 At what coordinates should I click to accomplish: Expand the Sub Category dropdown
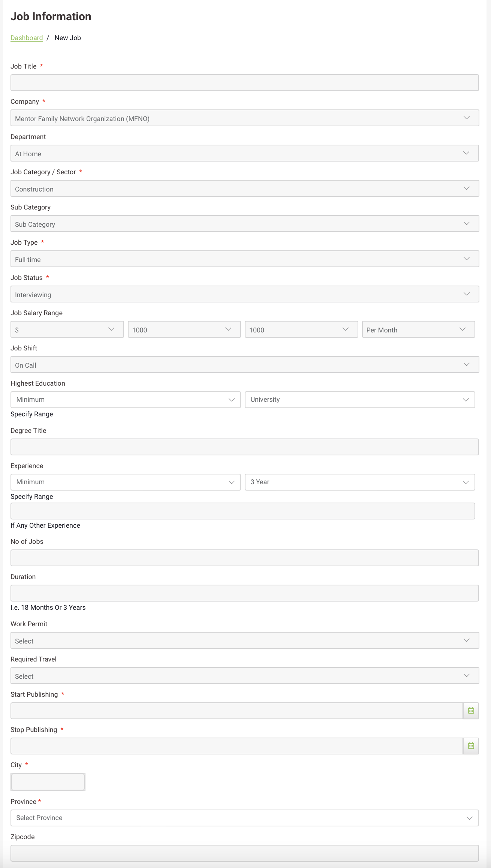(245, 224)
